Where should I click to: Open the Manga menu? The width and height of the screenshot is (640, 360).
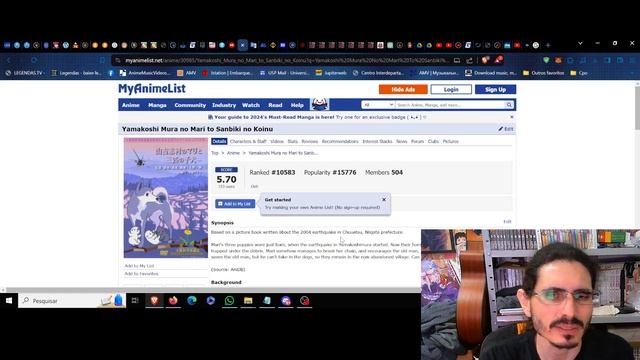[x=157, y=105]
